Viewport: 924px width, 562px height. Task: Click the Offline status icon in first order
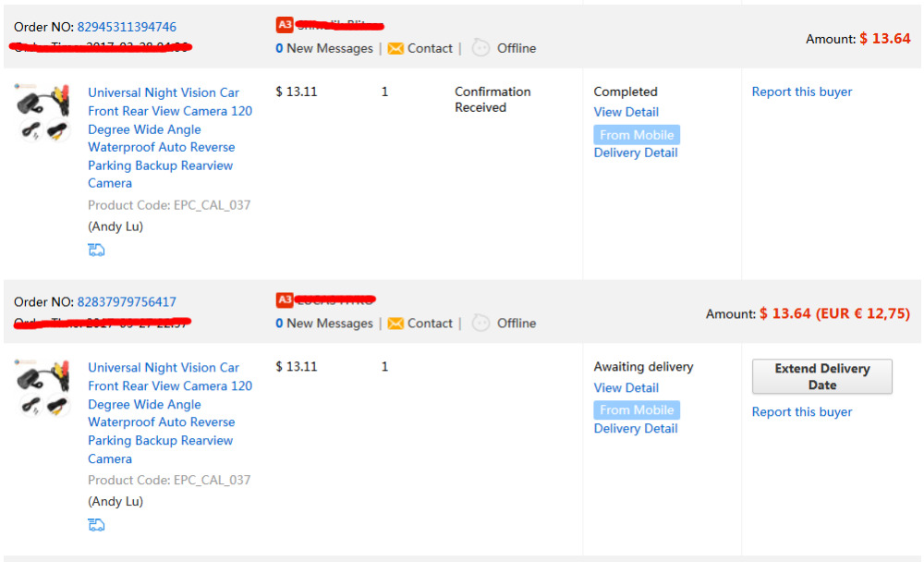[480, 48]
